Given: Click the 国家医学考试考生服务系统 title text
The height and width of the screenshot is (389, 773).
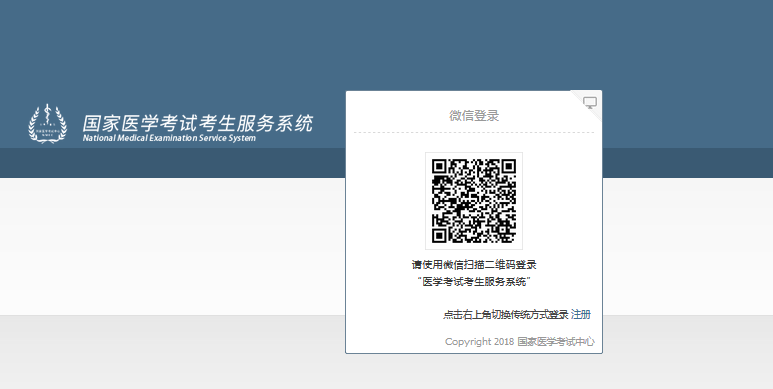Looking at the screenshot, I should point(198,123).
